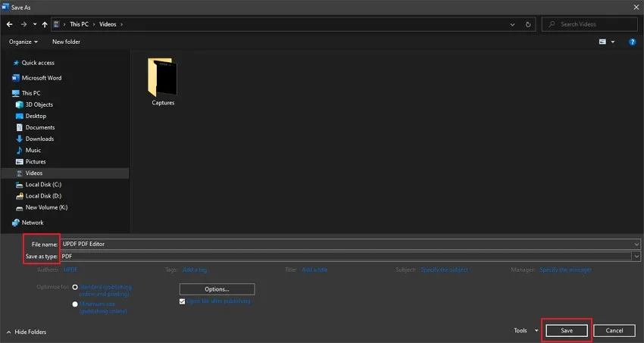This screenshot has width=644, height=343.
Task: Collapse with Hide Folders
Action: pyautogui.click(x=27, y=332)
